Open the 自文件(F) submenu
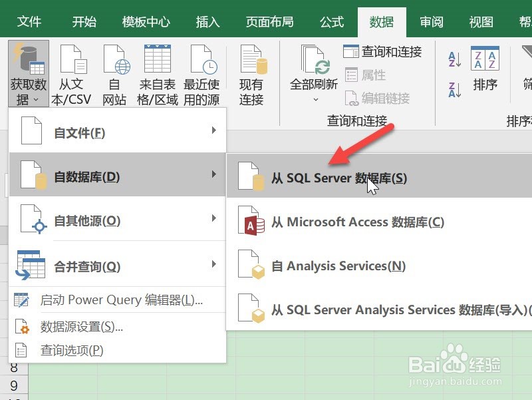The image size is (532, 400). pyautogui.click(x=118, y=130)
